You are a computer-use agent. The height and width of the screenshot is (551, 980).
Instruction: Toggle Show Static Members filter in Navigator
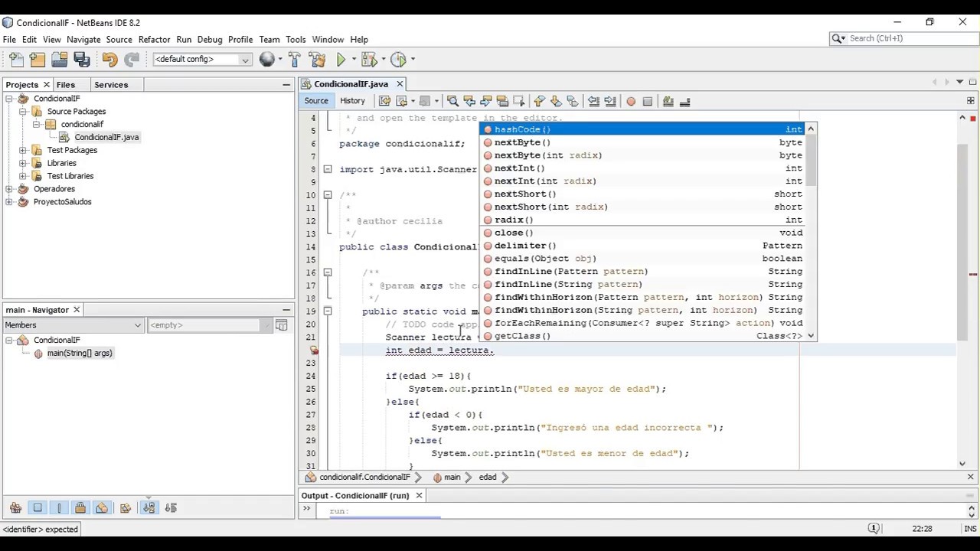click(x=59, y=508)
